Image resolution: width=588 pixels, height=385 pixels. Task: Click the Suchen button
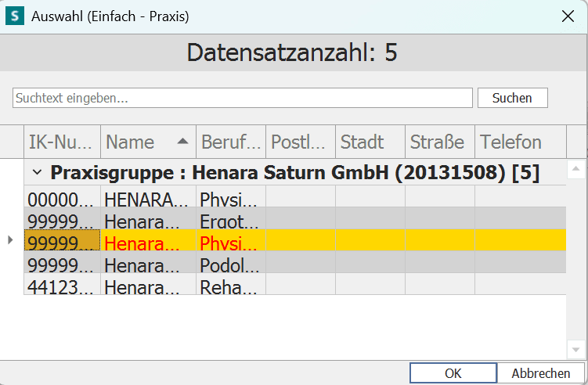[x=512, y=98]
